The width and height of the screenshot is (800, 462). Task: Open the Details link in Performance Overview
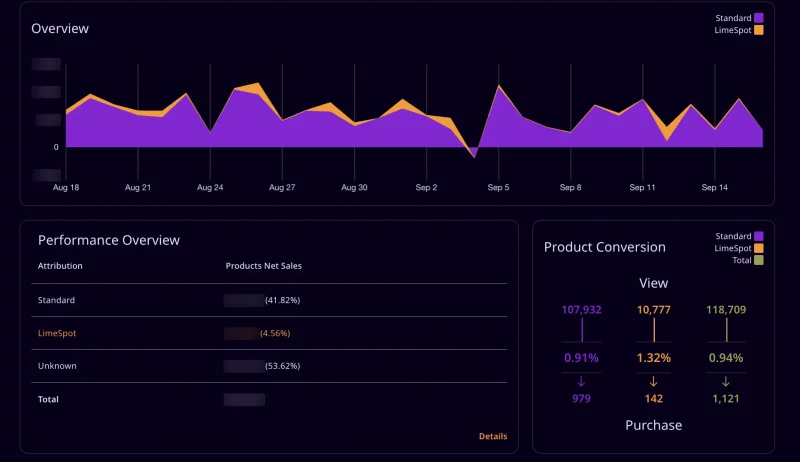493,436
